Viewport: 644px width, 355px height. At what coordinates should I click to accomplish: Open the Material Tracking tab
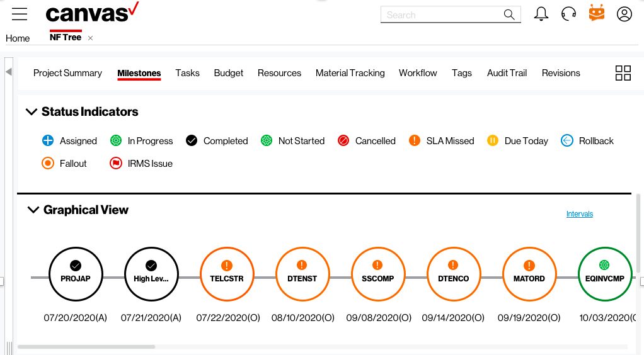350,73
